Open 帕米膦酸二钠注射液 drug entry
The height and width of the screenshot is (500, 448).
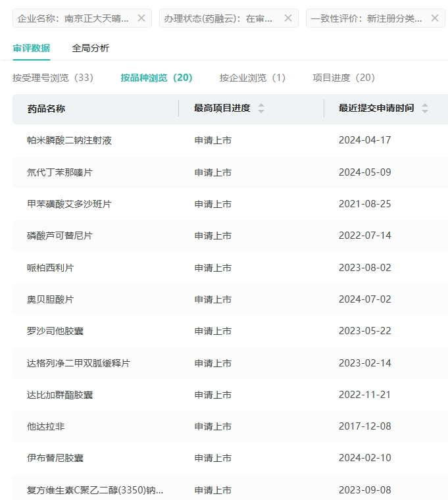[x=69, y=140]
